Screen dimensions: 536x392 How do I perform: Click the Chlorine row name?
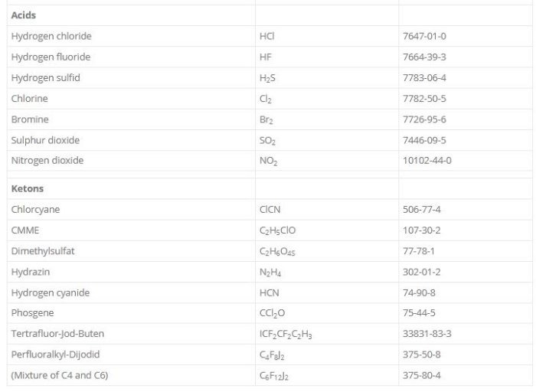pyautogui.click(x=29, y=98)
